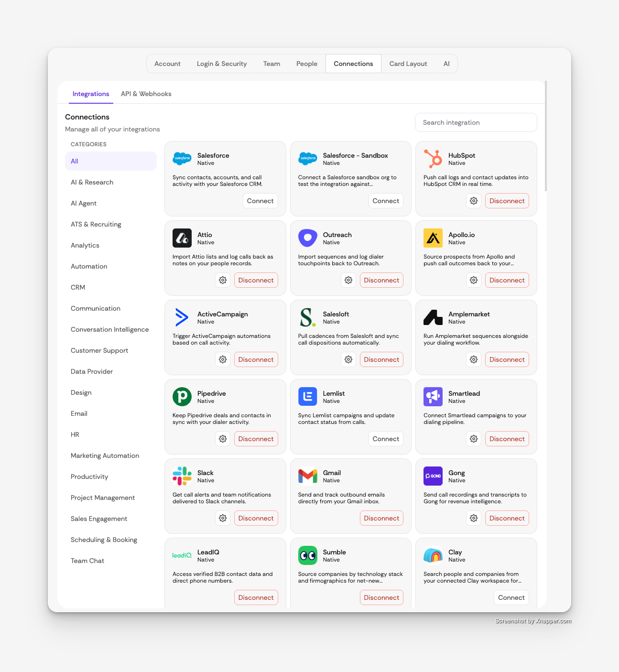
Task: Open HubSpot integration settings gear
Action: point(474,201)
